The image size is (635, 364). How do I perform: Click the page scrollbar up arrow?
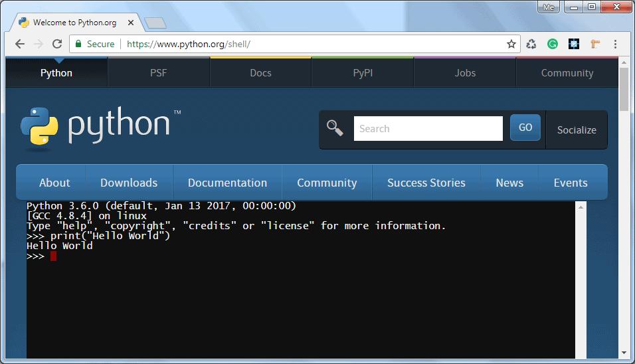tap(624, 62)
